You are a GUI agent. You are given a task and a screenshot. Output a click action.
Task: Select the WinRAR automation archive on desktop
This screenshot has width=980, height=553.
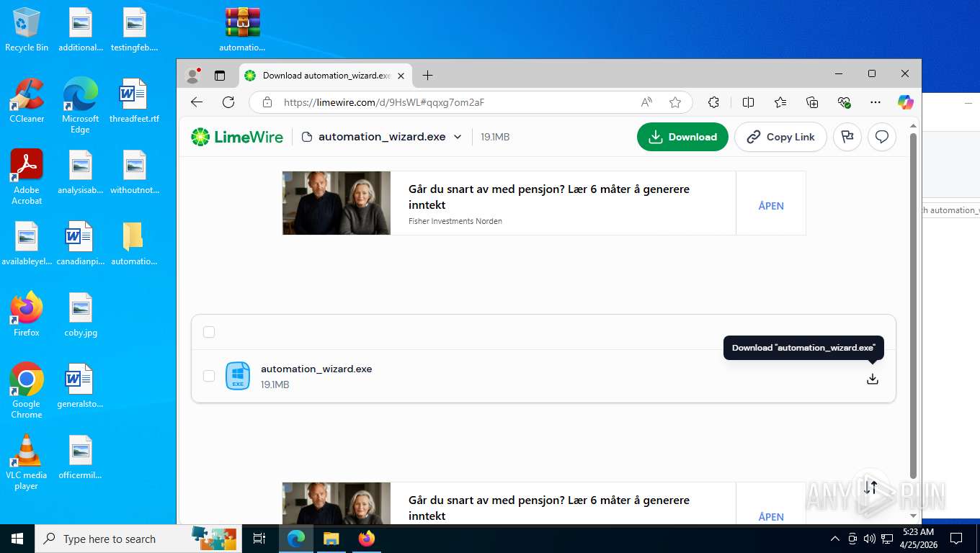pyautogui.click(x=242, y=30)
